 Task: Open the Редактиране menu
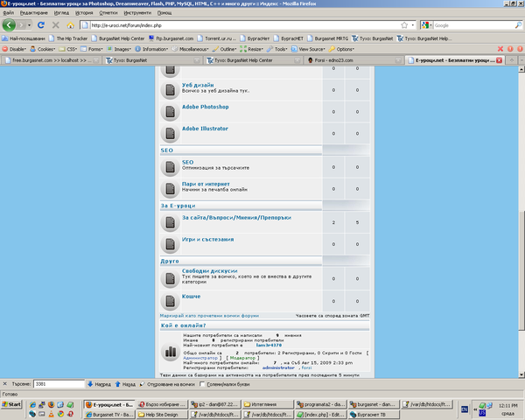pyautogui.click(x=34, y=13)
